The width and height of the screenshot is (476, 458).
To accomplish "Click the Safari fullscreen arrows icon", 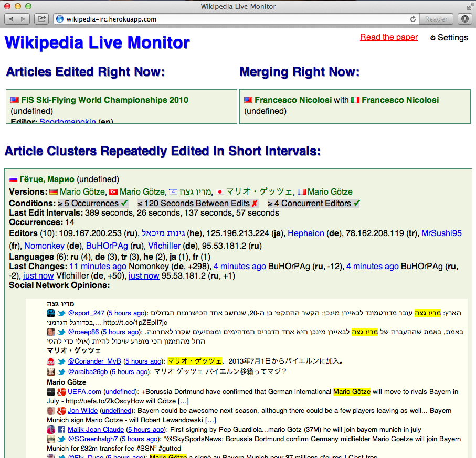I will (x=470, y=6).
